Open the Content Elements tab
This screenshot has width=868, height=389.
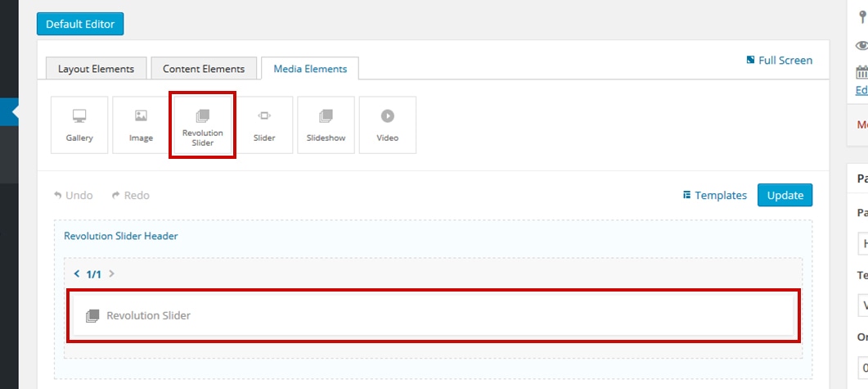click(x=204, y=69)
